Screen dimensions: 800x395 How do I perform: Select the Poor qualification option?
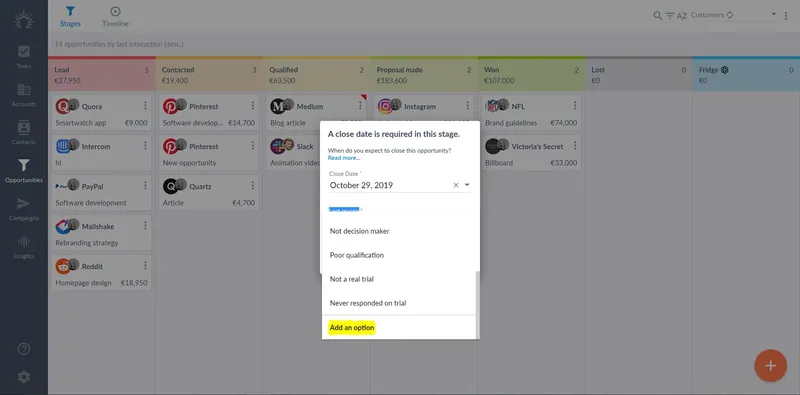[399, 255]
